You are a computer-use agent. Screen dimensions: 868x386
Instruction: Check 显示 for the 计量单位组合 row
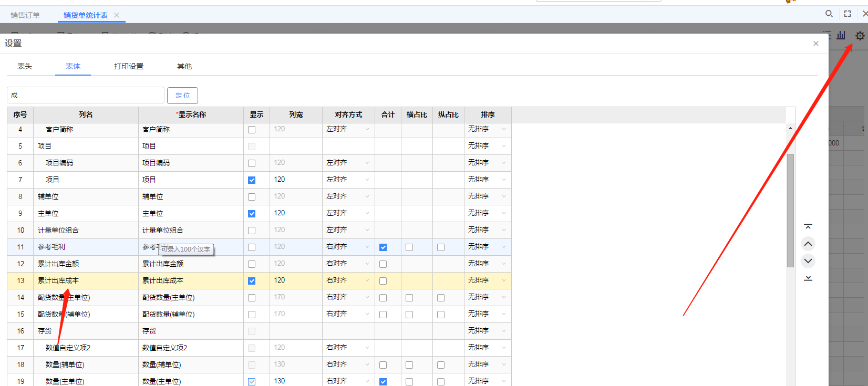coord(252,231)
